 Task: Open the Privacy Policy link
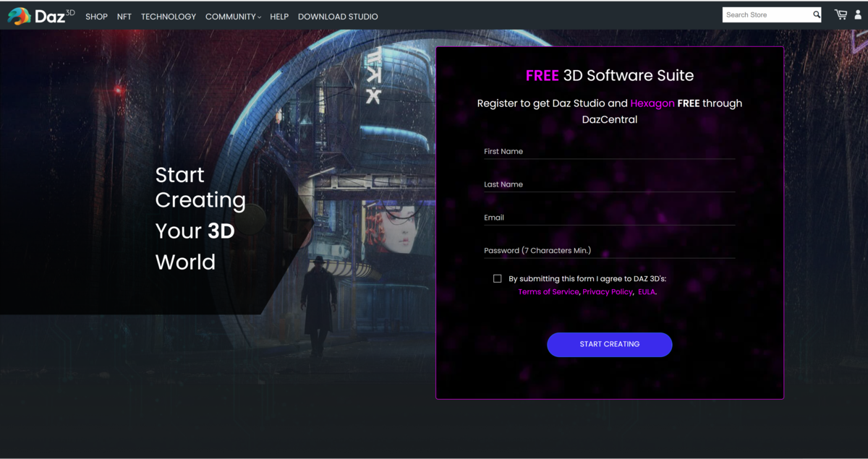608,292
